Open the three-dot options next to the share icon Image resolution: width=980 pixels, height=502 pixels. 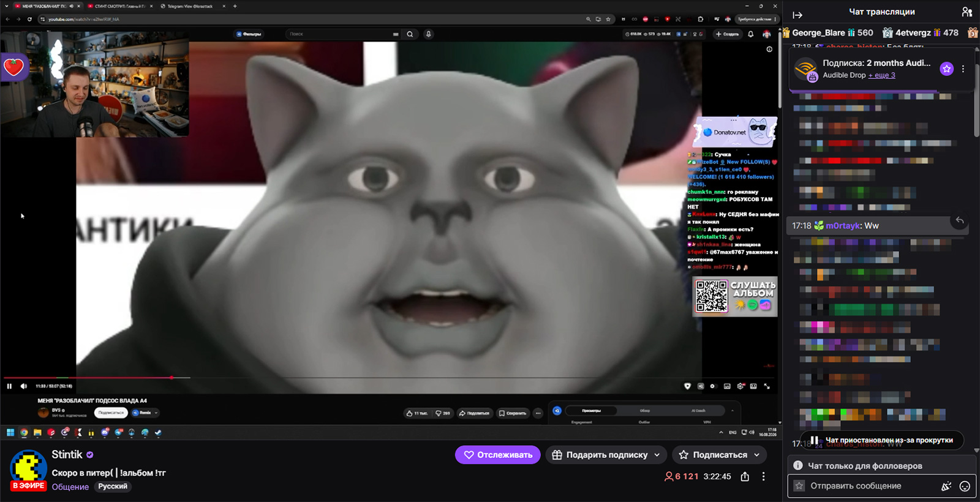[x=763, y=476]
